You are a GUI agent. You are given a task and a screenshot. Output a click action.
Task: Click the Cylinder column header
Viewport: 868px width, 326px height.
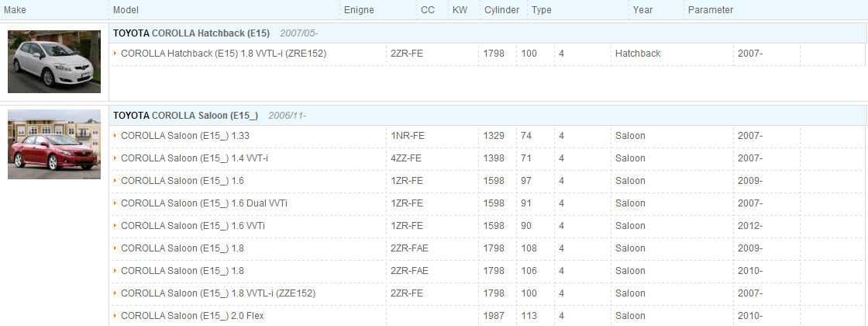[x=501, y=10]
